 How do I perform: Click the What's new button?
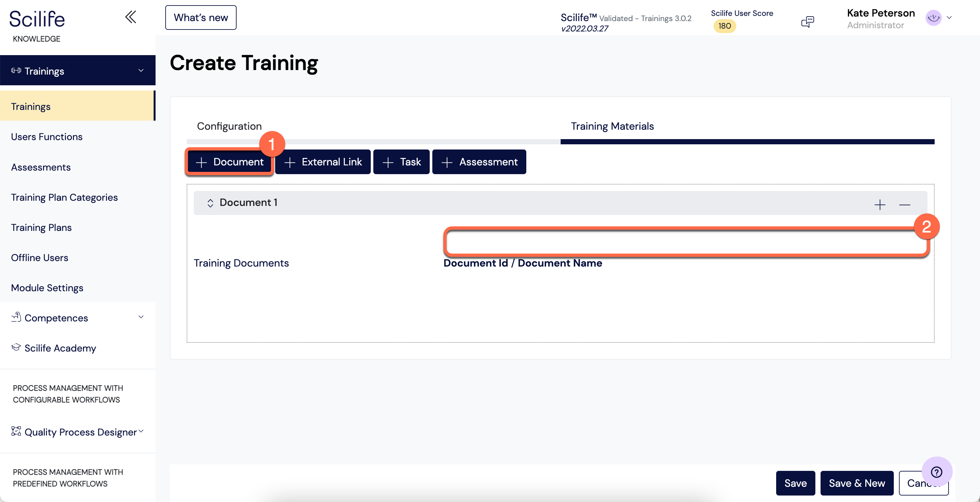[201, 18]
